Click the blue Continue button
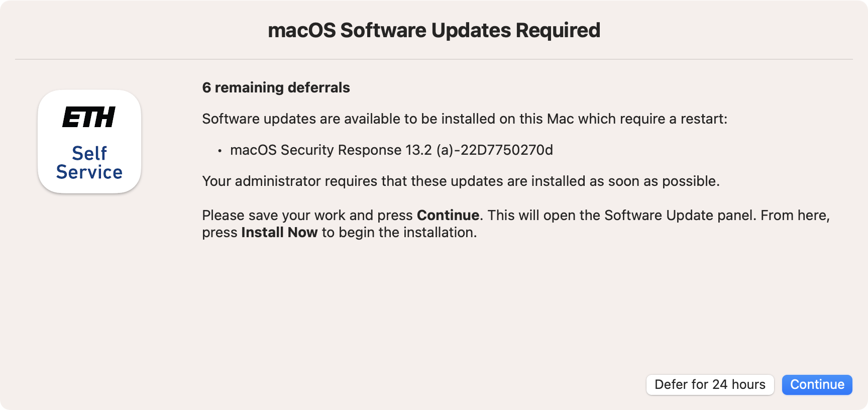868x410 pixels. (817, 385)
